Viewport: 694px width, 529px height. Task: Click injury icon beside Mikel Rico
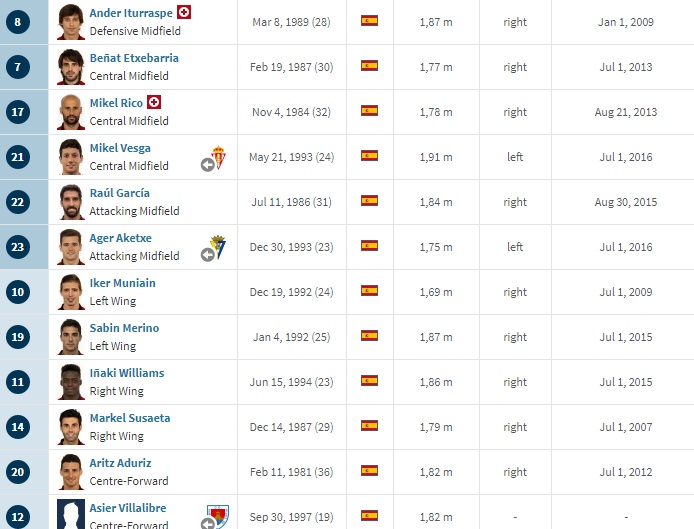click(x=154, y=102)
